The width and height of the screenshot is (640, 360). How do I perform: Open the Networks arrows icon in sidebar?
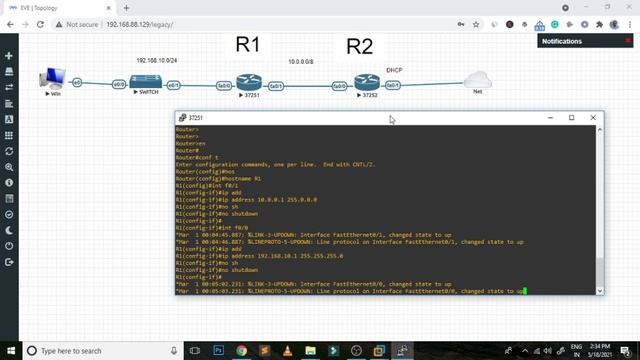coord(9,87)
